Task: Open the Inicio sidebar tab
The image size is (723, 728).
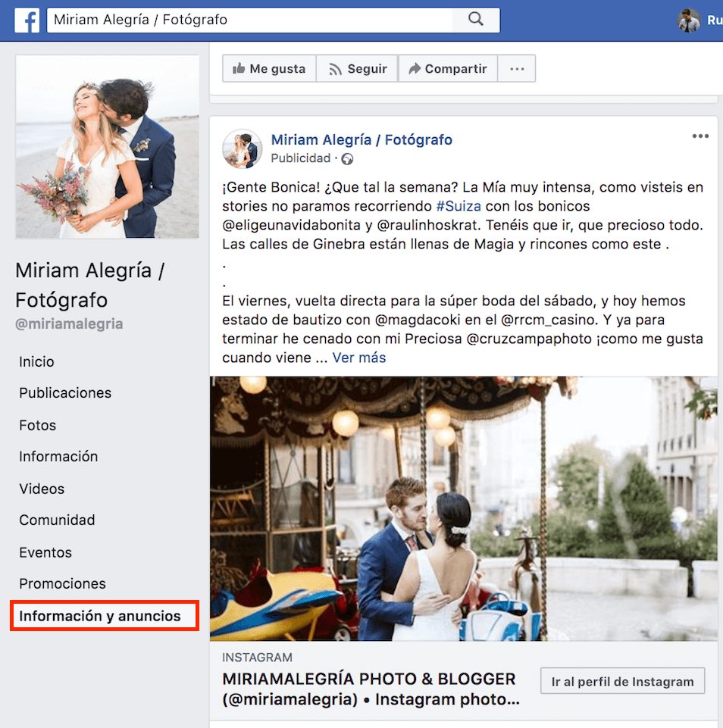Action: pyautogui.click(x=36, y=361)
